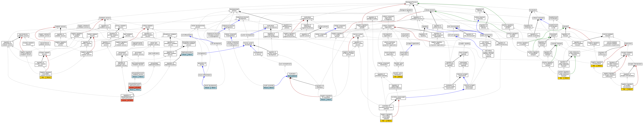Click the 'phosphorus metabolic process' node
The width and height of the screenshot is (644, 123).
point(170,35)
